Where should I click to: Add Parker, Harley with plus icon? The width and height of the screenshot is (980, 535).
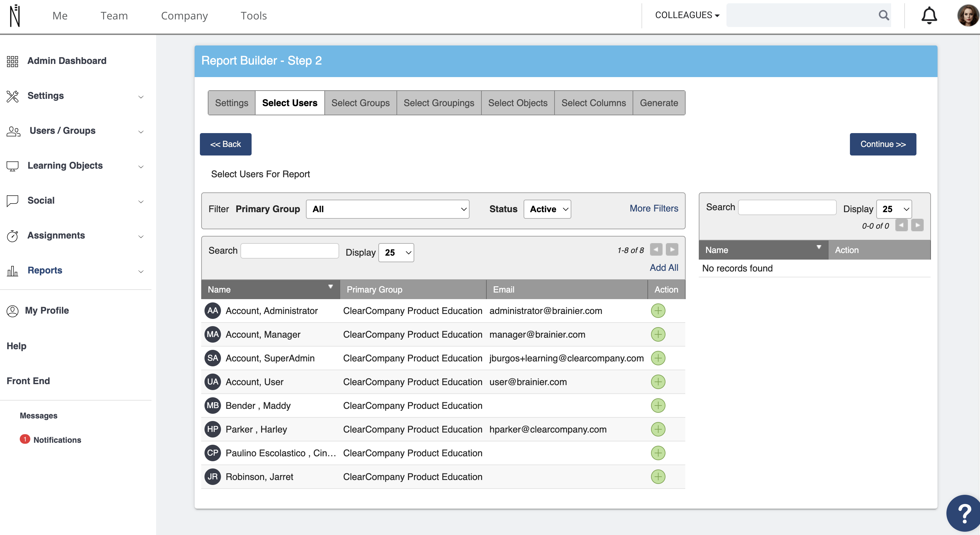point(658,429)
